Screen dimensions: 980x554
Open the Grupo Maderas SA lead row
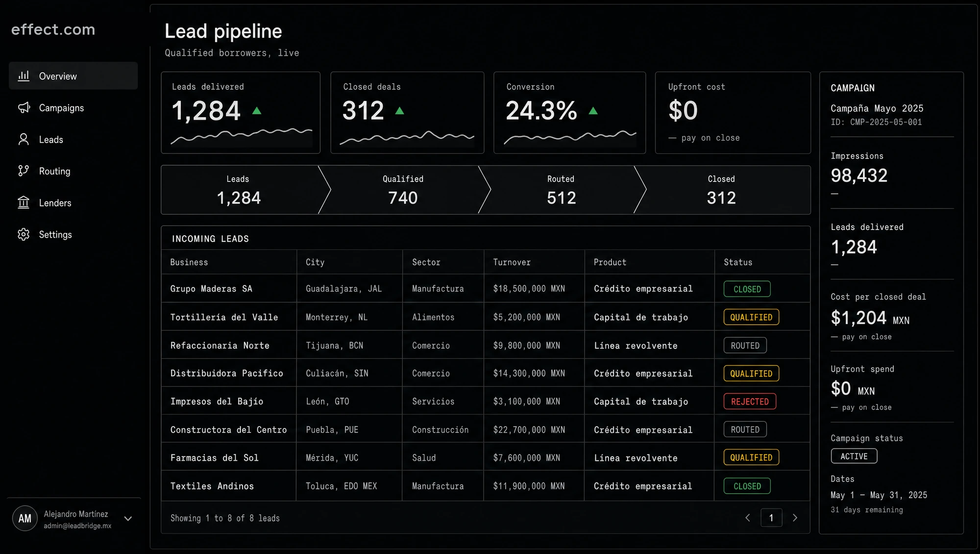pyautogui.click(x=486, y=289)
